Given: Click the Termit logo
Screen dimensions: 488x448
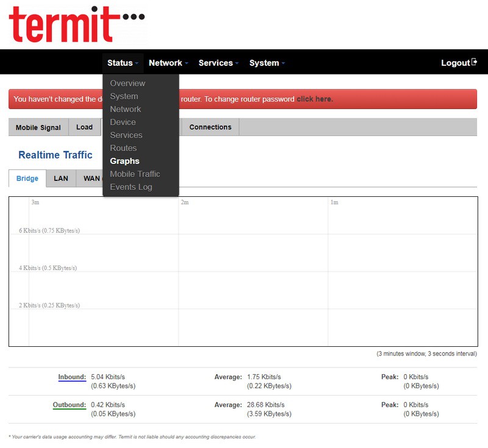Looking at the screenshot, I should pos(72,24).
